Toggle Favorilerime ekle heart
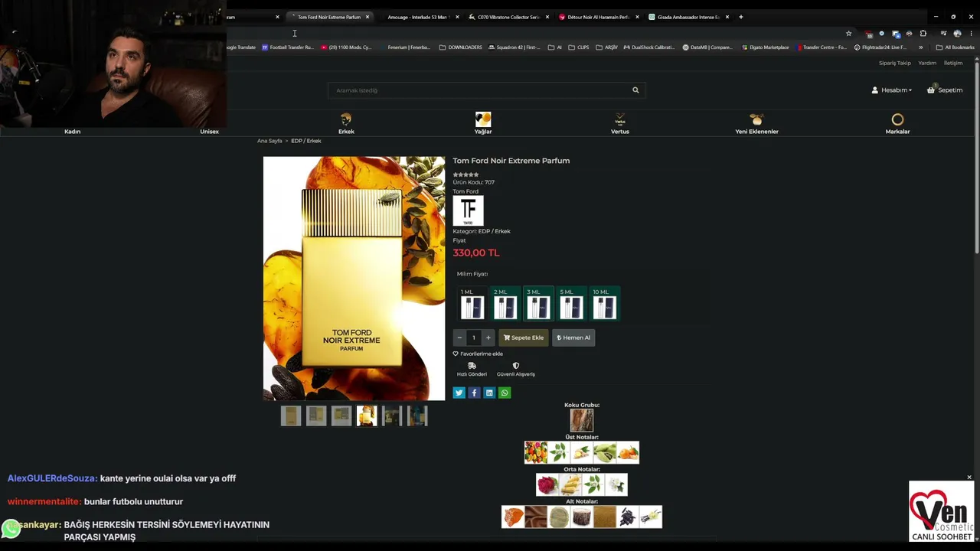980x551 pixels. [x=456, y=354]
